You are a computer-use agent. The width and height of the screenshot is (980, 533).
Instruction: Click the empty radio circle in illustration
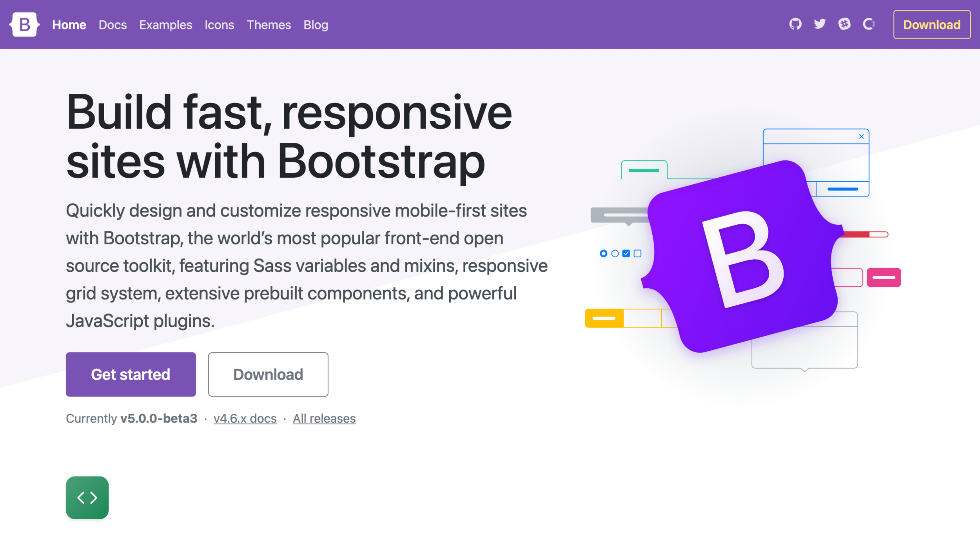[615, 254]
